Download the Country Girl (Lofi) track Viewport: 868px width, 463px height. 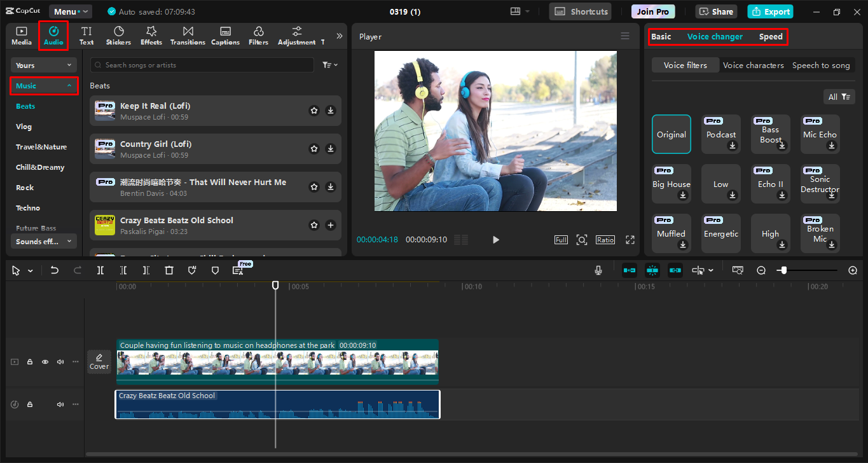point(330,148)
